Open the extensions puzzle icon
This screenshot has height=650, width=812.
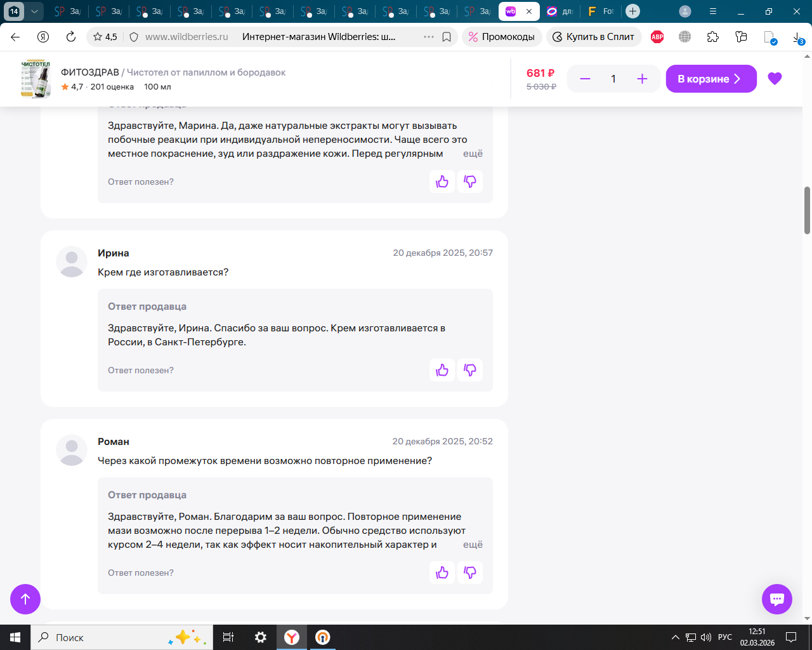pos(713,37)
